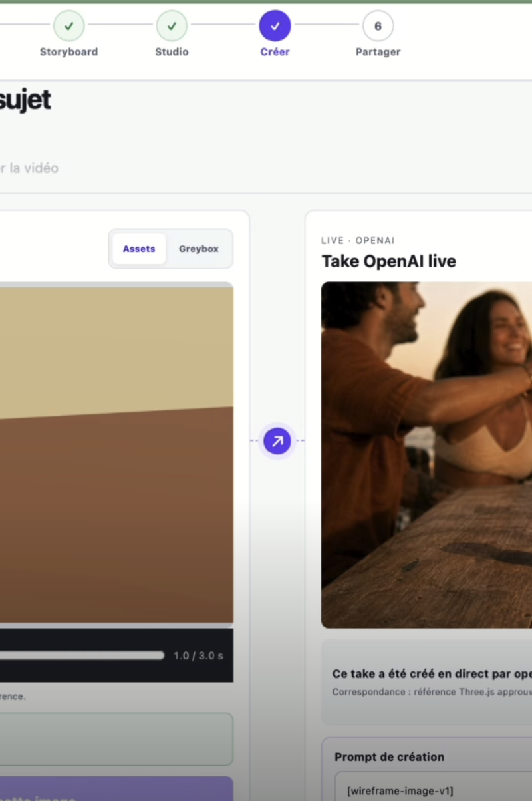Click the 'Prompt de création' label
The width and height of the screenshot is (532, 801).
coord(389,757)
